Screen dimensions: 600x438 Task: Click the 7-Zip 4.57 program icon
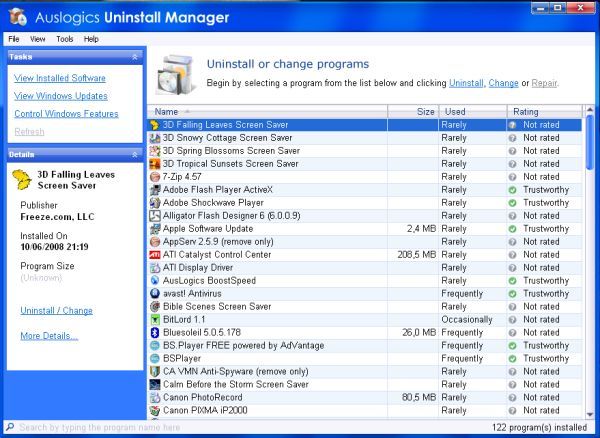click(x=154, y=177)
